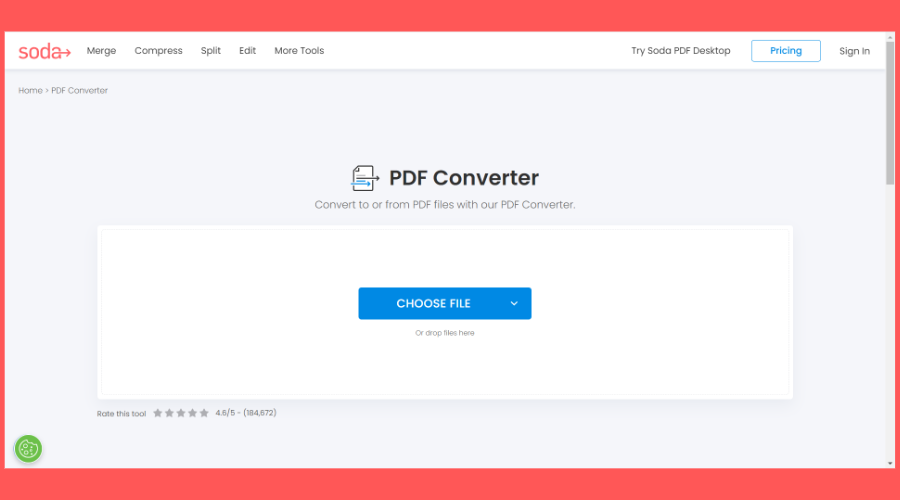Click the 'Rate this tool' label

pos(121,413)
